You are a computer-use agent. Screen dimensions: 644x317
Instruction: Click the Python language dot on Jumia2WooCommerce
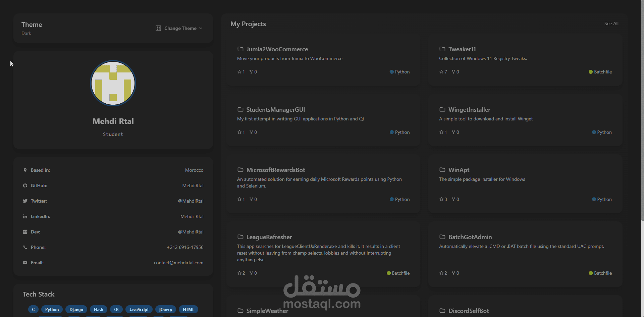pyautogui.click(x=391, y=72)
